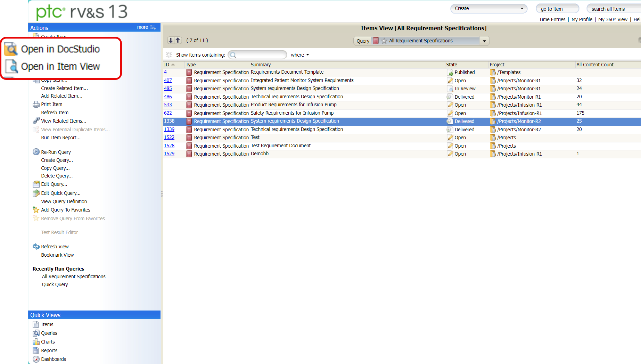Click the Add Query To Favorites star icon
The height and width of the screenshot is (364, 641).
click(x=36, y=210)
